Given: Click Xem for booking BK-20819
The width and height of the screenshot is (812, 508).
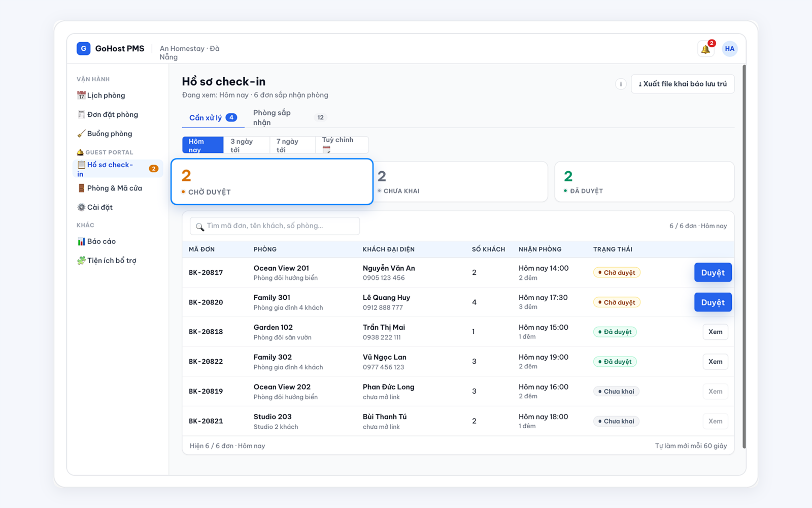Looking at the screenshot, I should (x=715, y=391).
